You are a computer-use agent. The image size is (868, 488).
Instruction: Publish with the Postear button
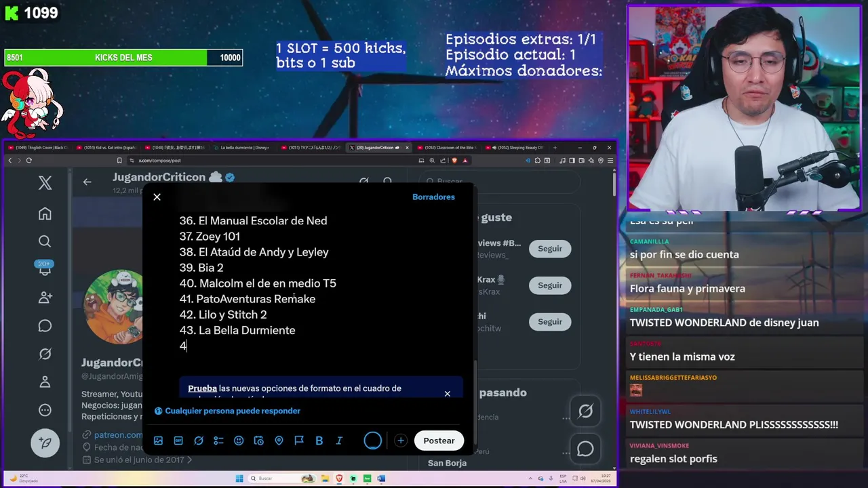439,441
